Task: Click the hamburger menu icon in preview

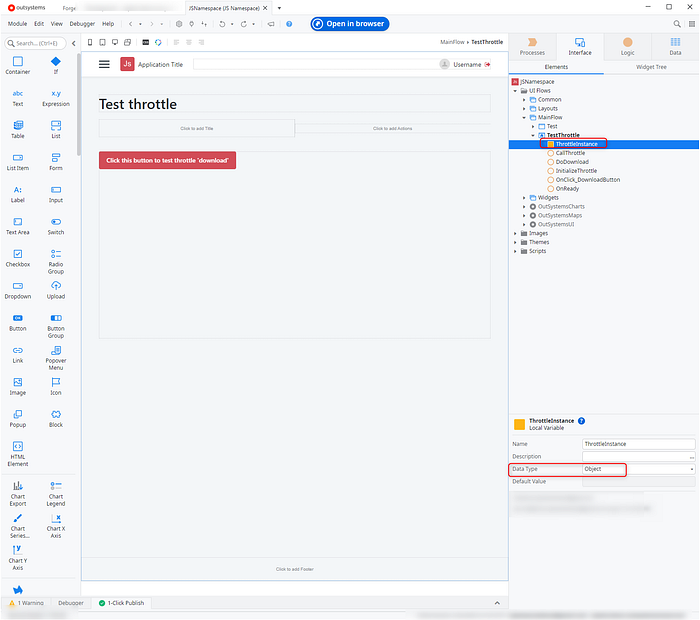Action: tap(104, 64)
